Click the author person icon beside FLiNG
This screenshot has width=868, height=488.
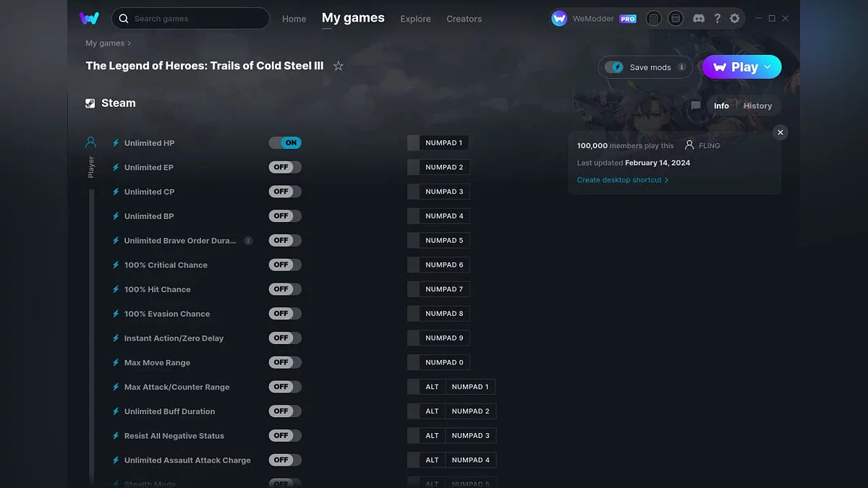(689, 145)
